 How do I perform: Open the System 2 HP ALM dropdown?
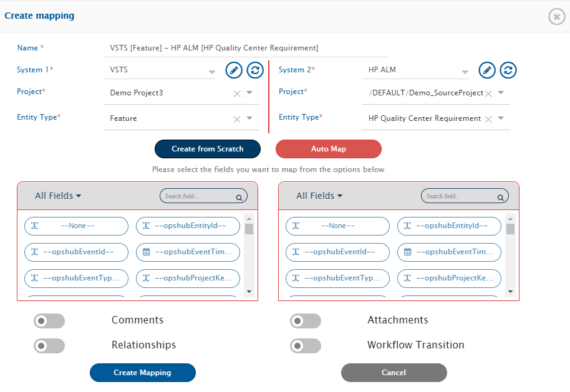pos(415,70)
